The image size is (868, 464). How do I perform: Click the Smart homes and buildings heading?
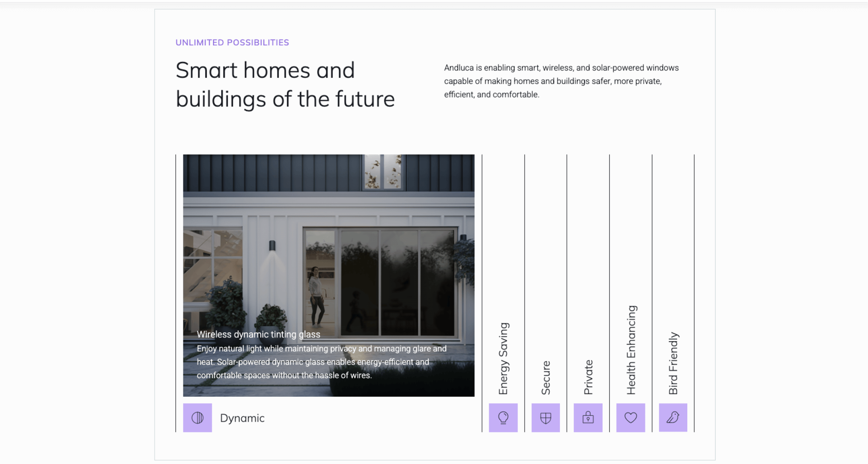285,85
